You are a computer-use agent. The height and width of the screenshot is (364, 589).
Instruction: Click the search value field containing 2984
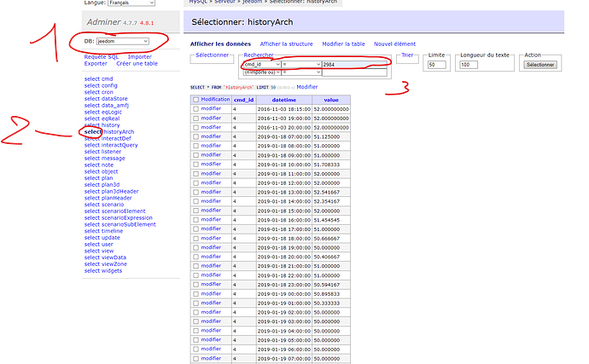(353, 64)
